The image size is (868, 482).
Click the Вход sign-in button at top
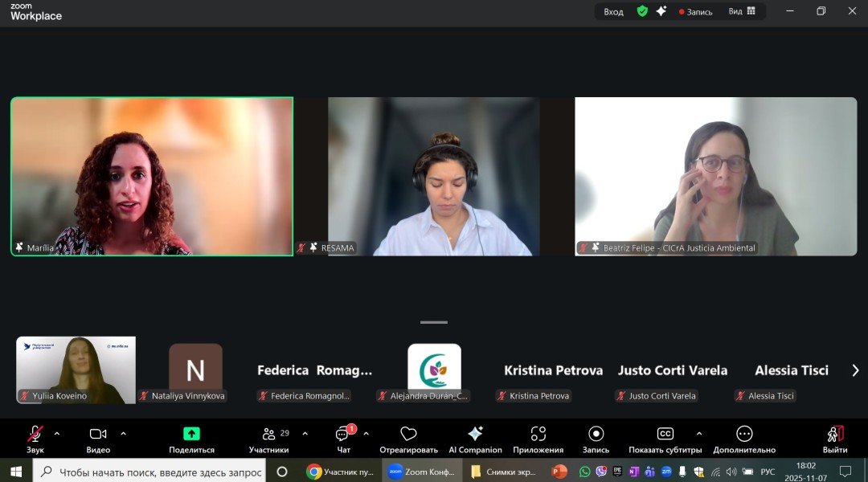613,11
